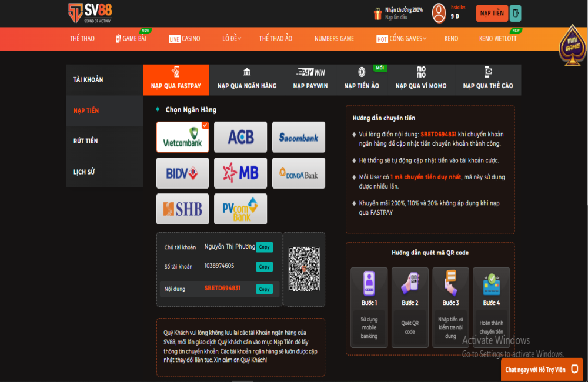Click the Hướng dẫn quét mã QR code heading

click(430, 253)
